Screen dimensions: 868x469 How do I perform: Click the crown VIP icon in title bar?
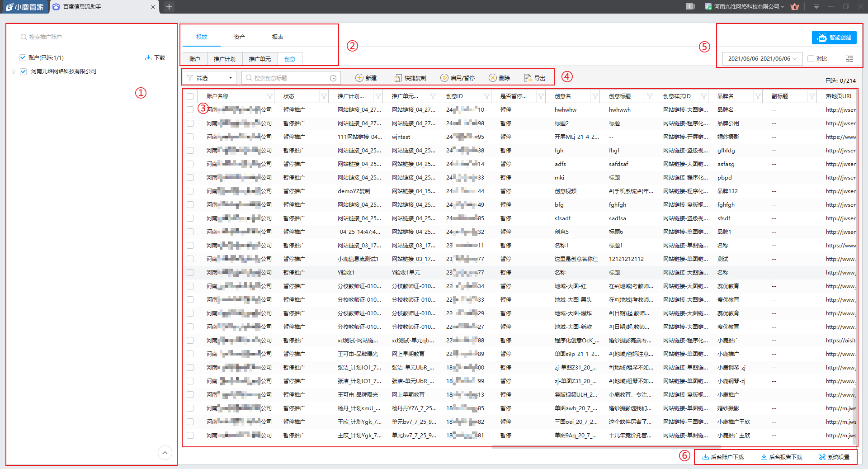pos(795,6)
